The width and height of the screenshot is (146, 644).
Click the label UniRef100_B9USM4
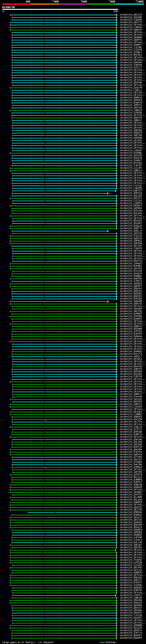(x=131, y=63)
